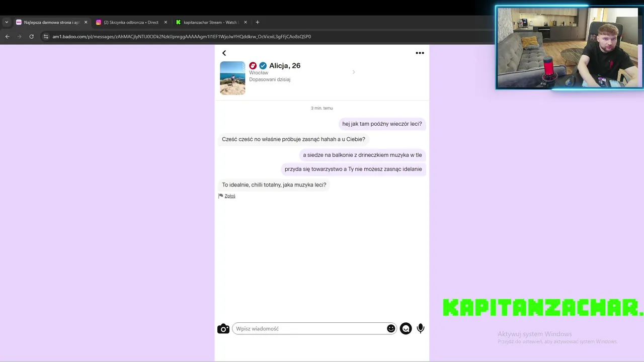The height and width of the screenshot is (362, 644).
Task: Click the badoo.com URL in address bar
Action: click(182, 37)
